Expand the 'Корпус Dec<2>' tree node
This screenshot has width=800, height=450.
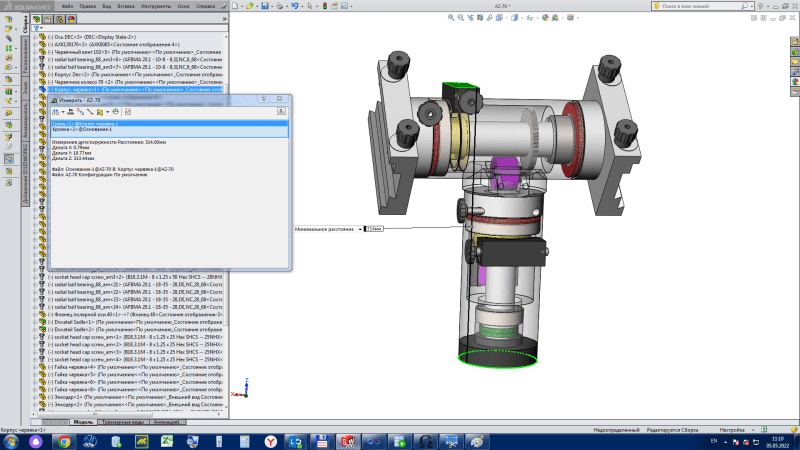(x=35, y=74)
